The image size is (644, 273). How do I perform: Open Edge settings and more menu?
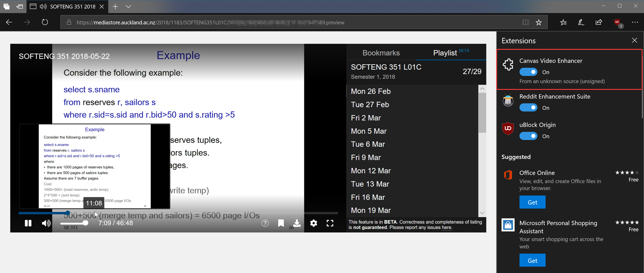pyautogui.click(x=635, y=22)
